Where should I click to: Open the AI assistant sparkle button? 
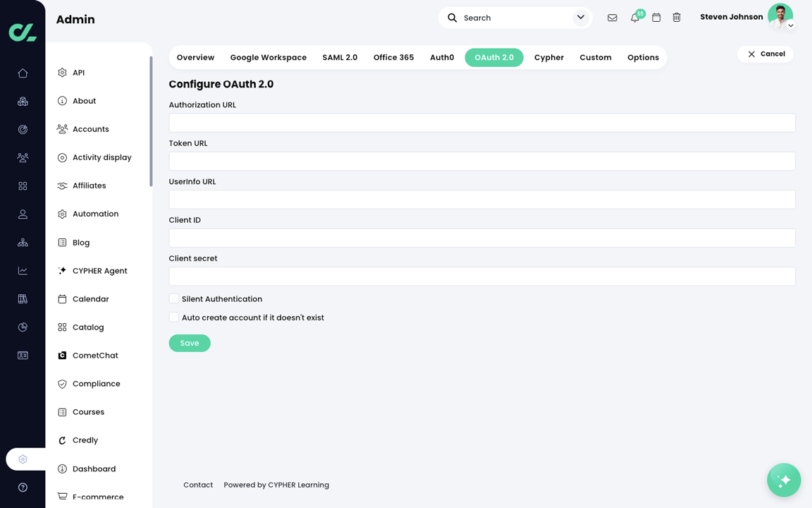784,480
